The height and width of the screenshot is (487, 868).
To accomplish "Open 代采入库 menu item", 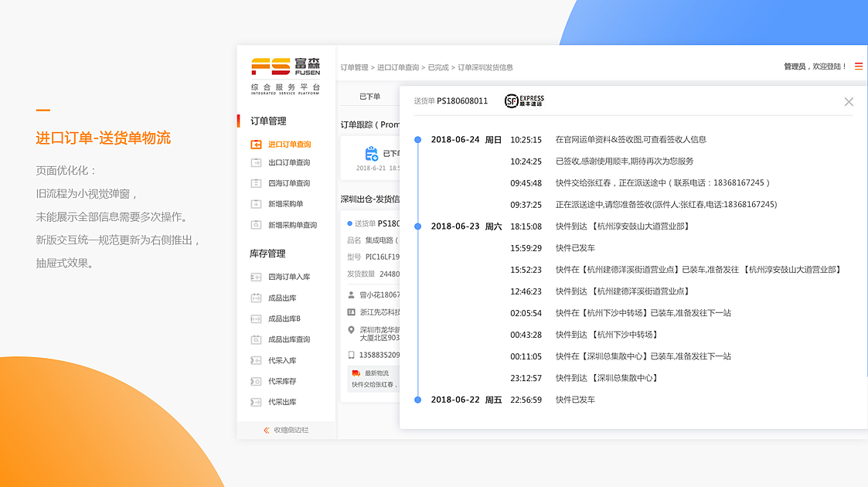I will 282,360.
